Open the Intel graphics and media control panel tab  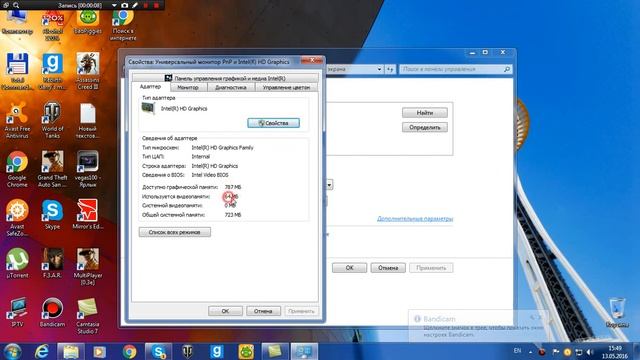225,78
